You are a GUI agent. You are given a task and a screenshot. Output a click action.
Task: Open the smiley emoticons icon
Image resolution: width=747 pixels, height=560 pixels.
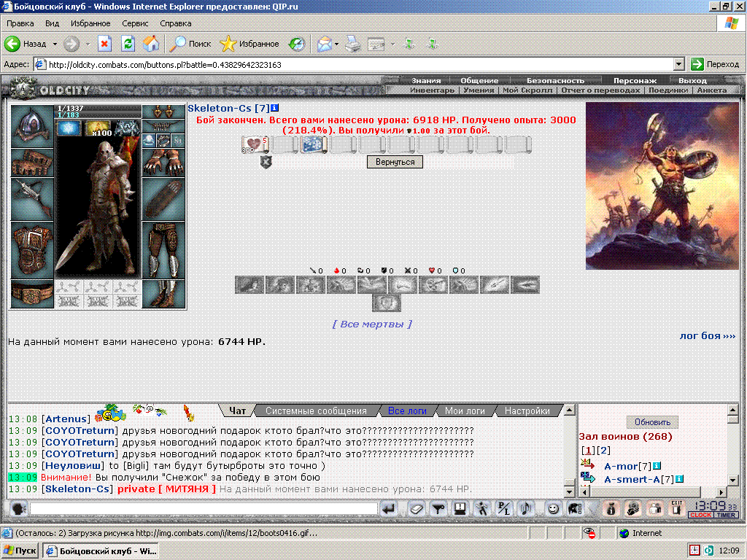553,509
